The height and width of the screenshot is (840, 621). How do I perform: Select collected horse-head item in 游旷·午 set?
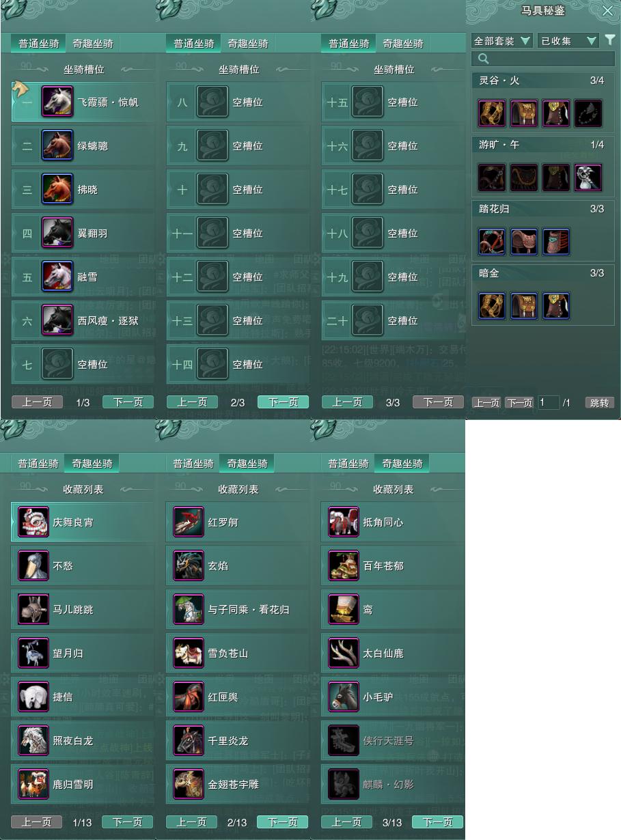click(x=588, y=178)
